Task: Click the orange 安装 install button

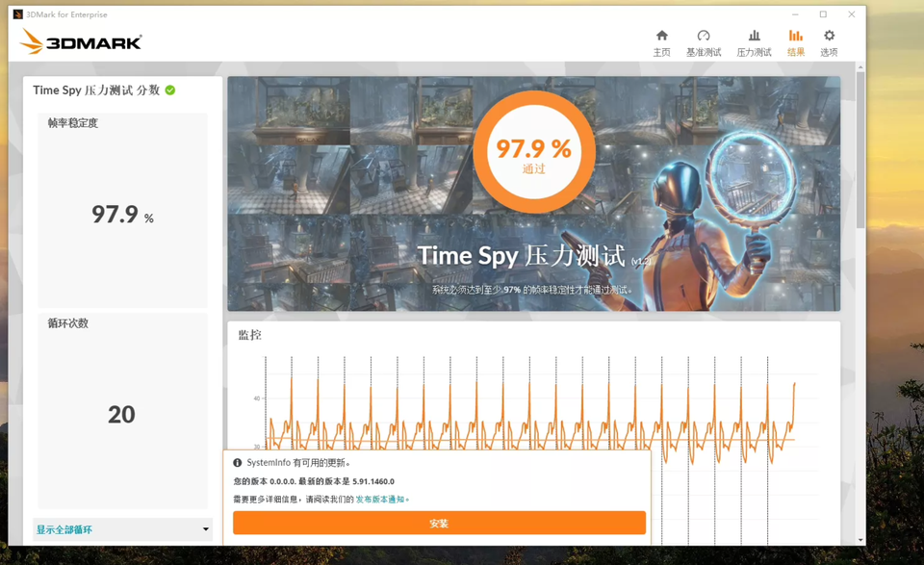Action: (x=439, y=524)
